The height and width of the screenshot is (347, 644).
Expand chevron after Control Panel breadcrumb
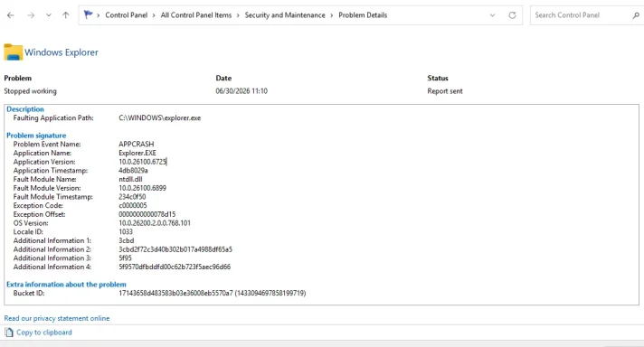click(154, 15)
